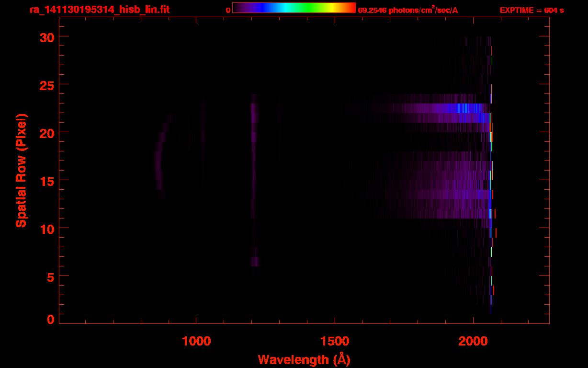Click the color bar minimum value 0
588x368 pixels.
pos(228,10)
